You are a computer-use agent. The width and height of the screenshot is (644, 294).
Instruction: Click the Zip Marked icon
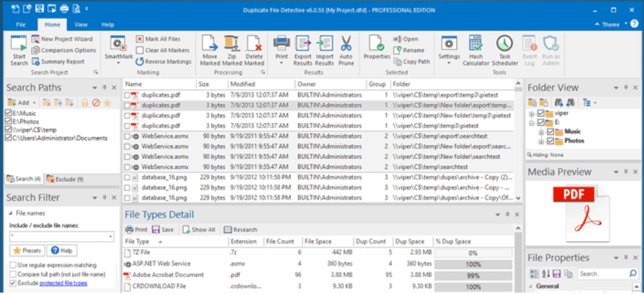point(231,51)
